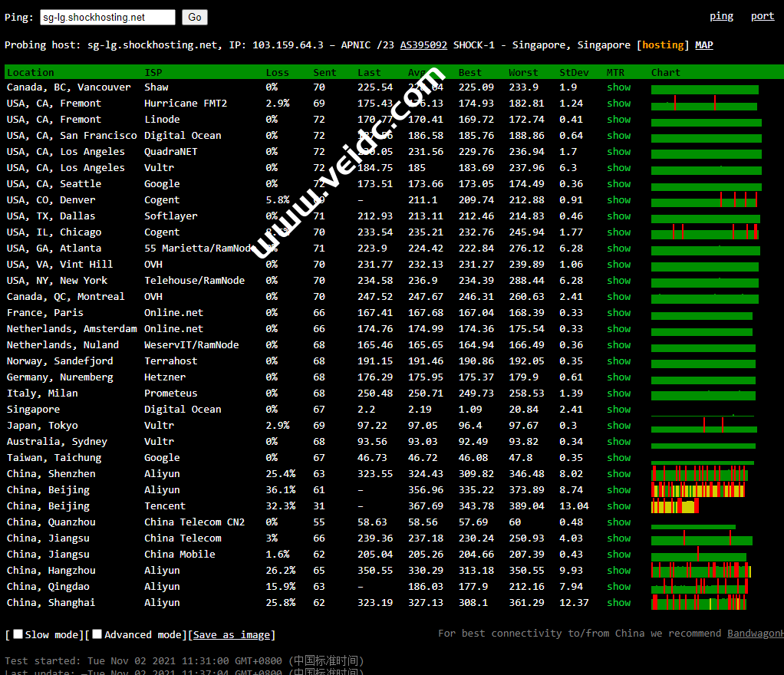The width and height of the screenshot is (784, 675).
Task: Show MTR for Japan Tokyo Vultr
Action: pyautogui.click(x=618, y=426)
